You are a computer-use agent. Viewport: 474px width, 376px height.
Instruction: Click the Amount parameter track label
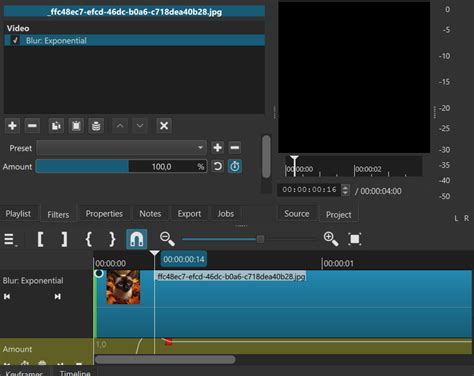[17, 349]
